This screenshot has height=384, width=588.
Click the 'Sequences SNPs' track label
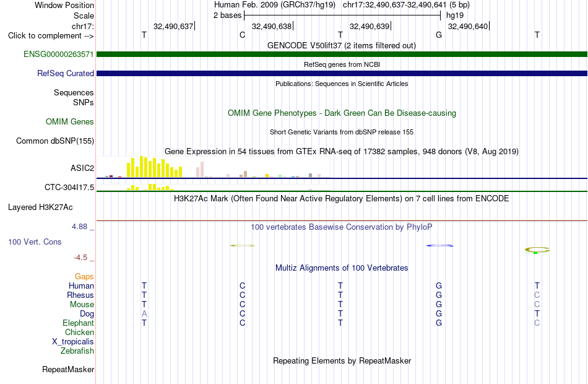pos(74,97)
